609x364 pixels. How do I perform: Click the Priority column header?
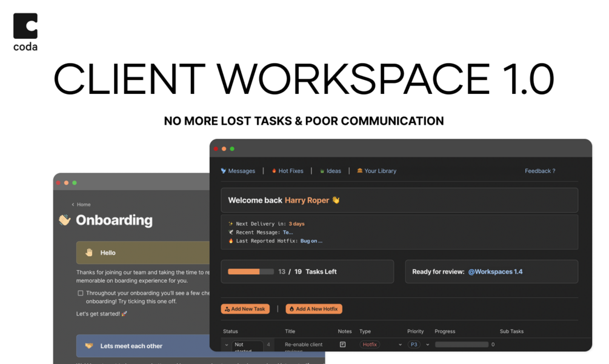[x=415, y=331]
